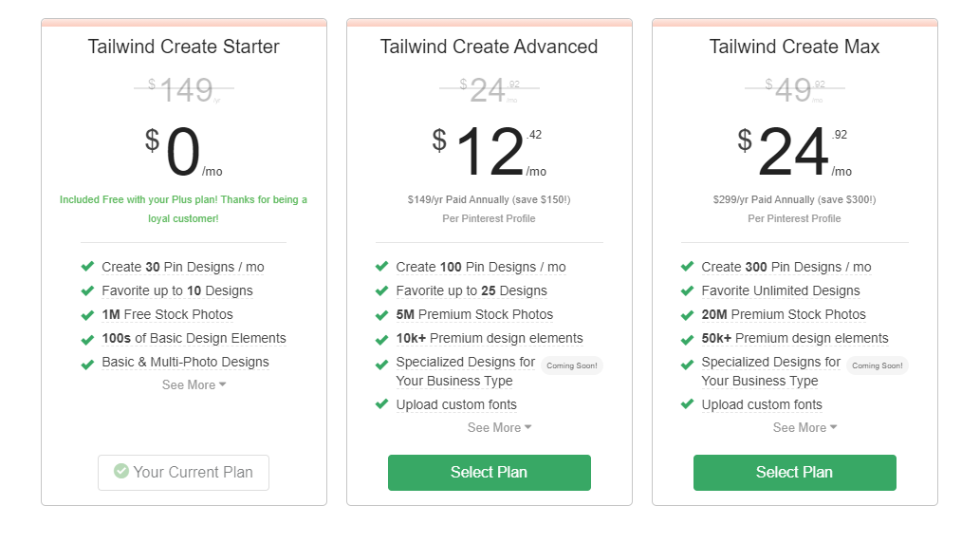Viewport: 980px width, 543px height.
Task: Click checkmark next to Favorite Unlimited Designs
Action: coord(688,290)
